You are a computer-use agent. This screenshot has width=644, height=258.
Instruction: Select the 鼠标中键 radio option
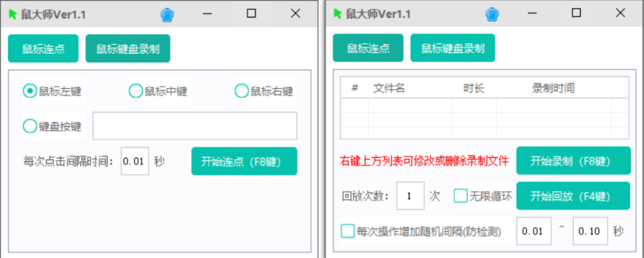point(135,91)
